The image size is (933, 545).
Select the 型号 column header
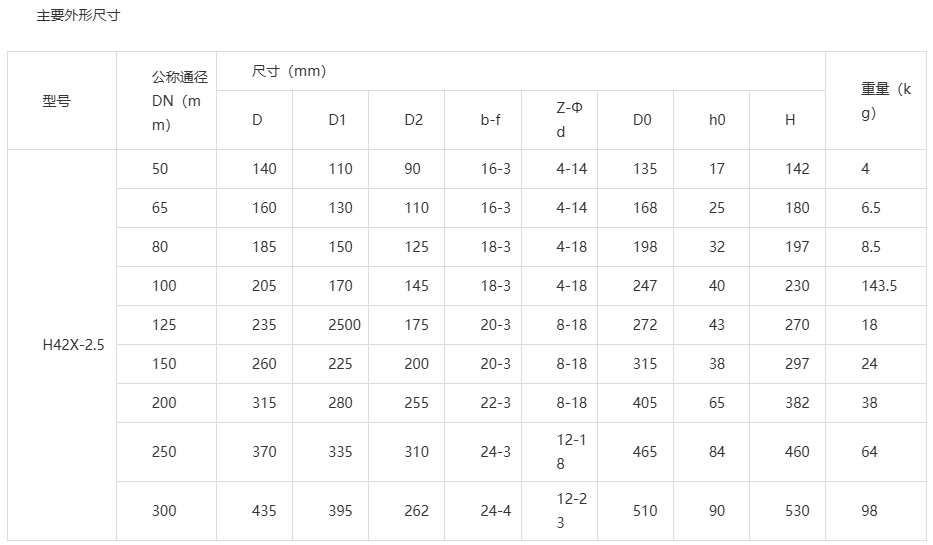tap(62, 101)
